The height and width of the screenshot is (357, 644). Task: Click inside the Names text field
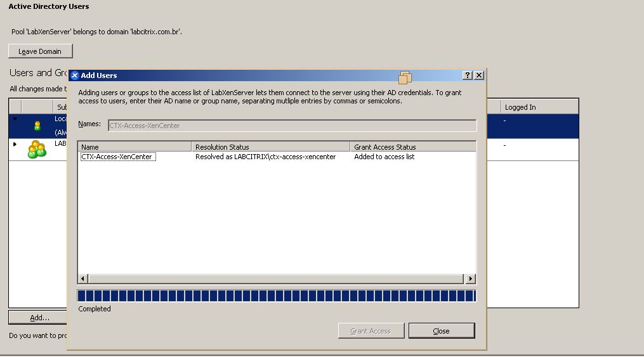pyautogui.click(x=292, y=126)
